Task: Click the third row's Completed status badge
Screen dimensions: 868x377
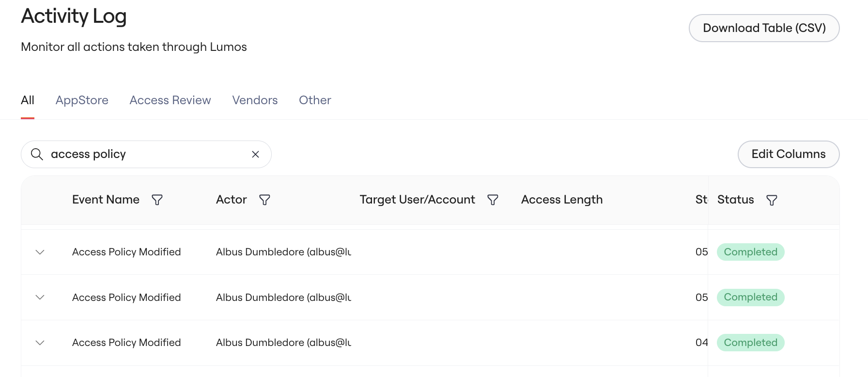Action: pos(750,343)
